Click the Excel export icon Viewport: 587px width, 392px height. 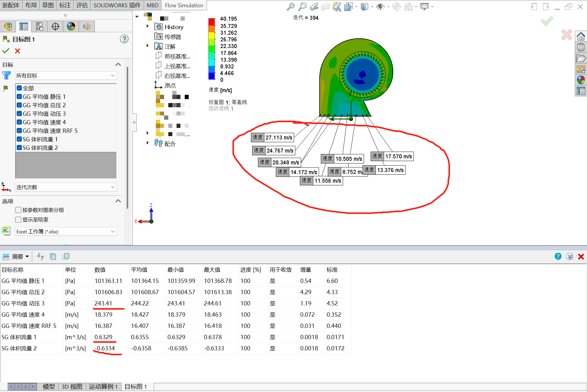(x=6, y=231)
